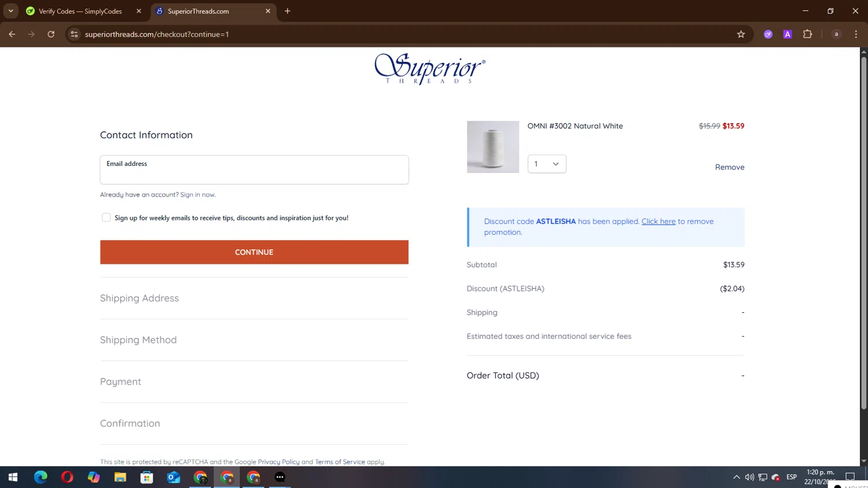Open the clock showing 1:20 p. m.

pyautogui.click(x=820, y=477)
